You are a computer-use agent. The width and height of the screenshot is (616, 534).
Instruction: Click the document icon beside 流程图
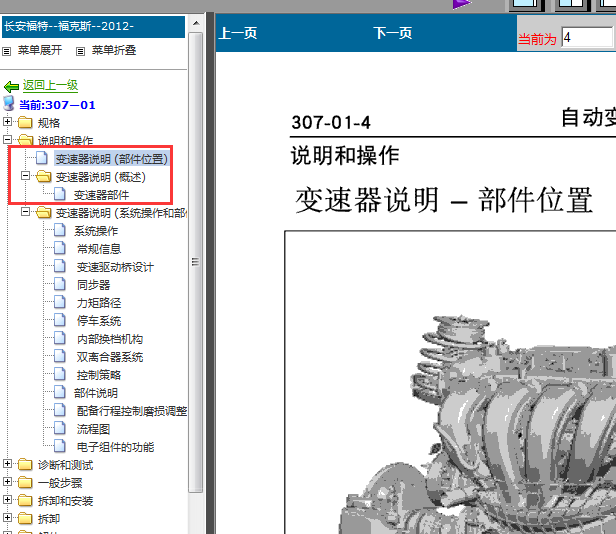click(60, 428)
